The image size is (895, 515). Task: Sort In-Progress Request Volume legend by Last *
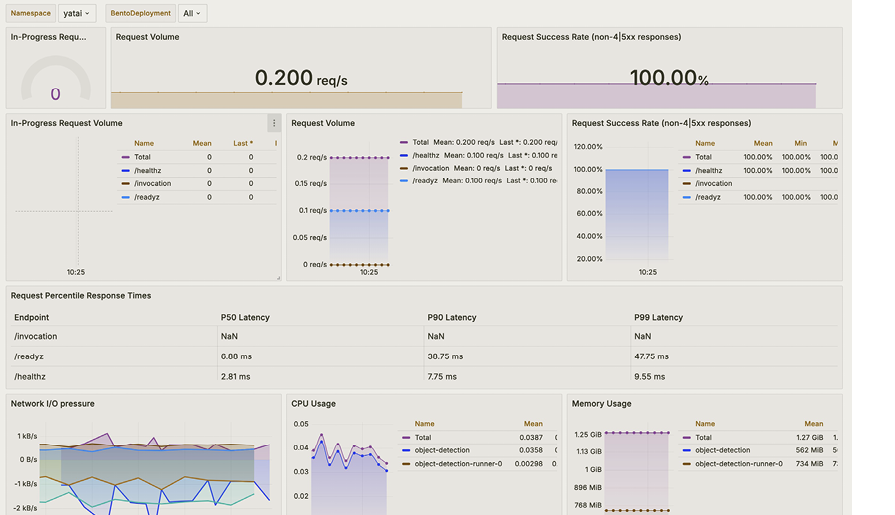pos(243,143)
